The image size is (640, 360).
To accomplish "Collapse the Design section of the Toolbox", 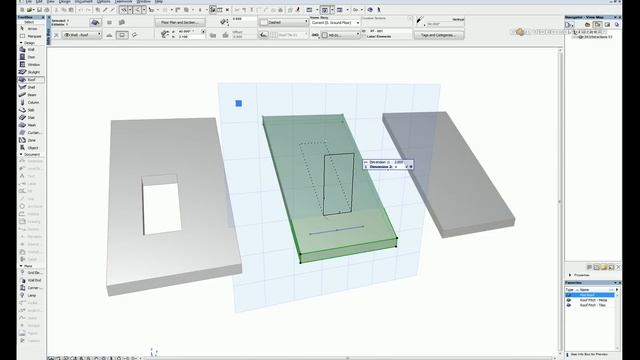I will [21, 43].
